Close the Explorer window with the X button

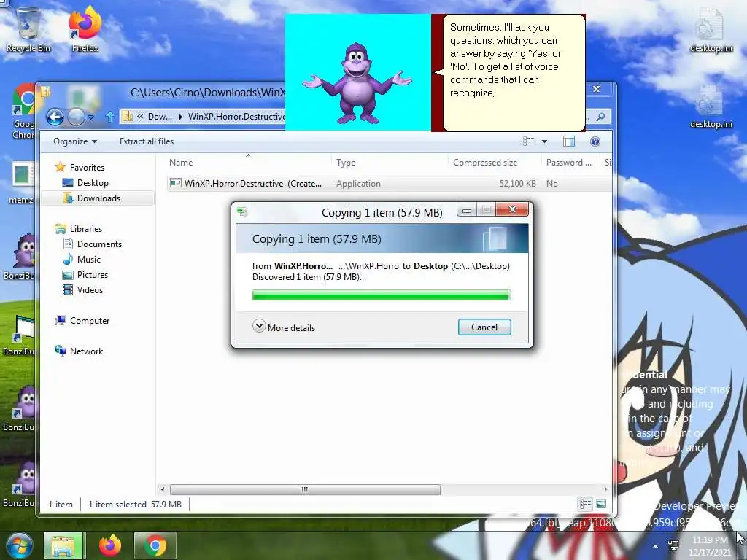(596, 89)
